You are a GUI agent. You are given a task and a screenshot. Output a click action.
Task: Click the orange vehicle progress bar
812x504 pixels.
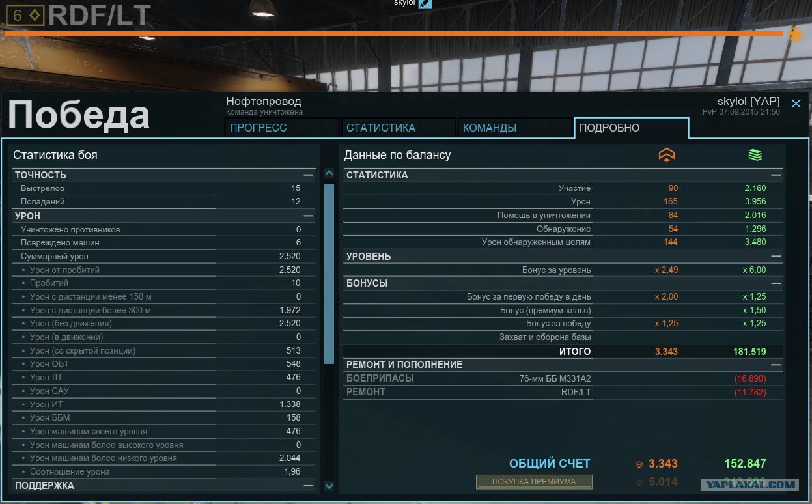coord(394,34)
